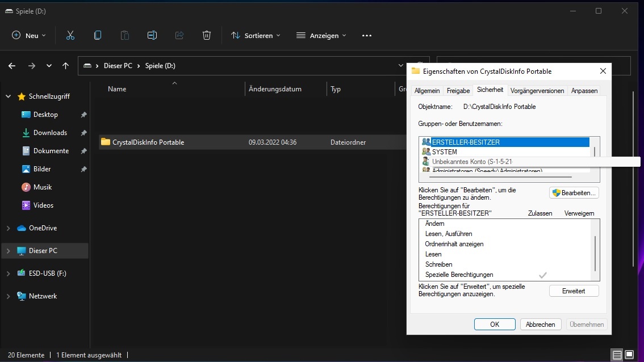Switch to the Freigabe tab
The height and width of the screenshot is (362, 644).
pyautogui.click(x=458, y=91)
